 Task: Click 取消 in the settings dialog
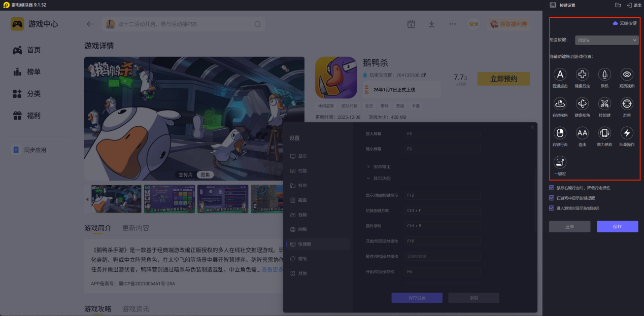(473, 298)
